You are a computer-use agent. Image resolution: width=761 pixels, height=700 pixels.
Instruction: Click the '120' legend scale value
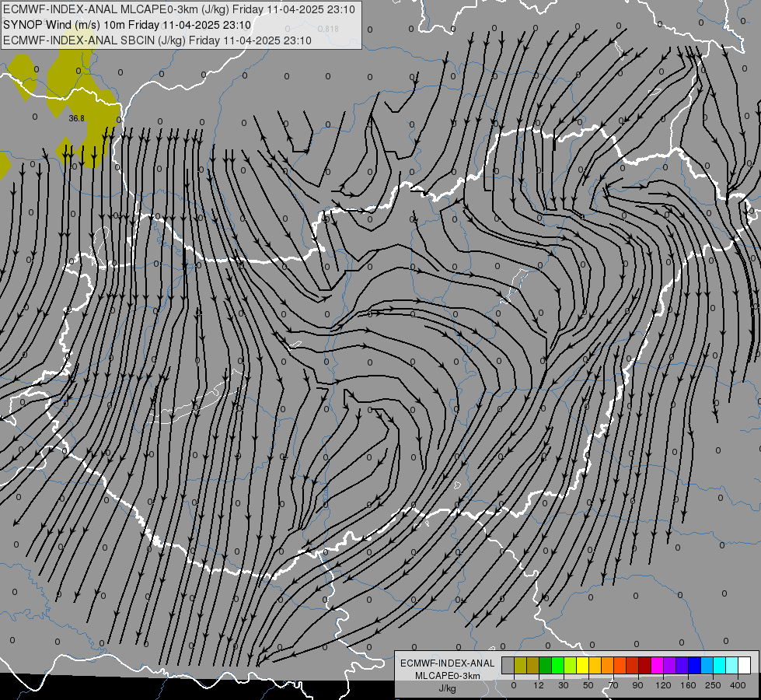[663, 685]
